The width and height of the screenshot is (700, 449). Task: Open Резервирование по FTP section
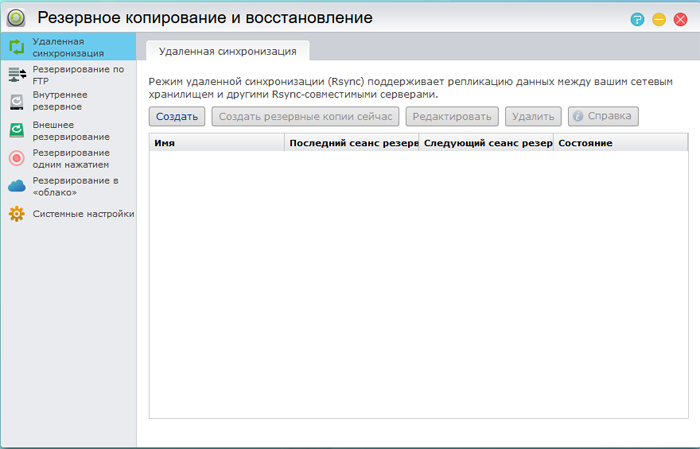[78, 75]
